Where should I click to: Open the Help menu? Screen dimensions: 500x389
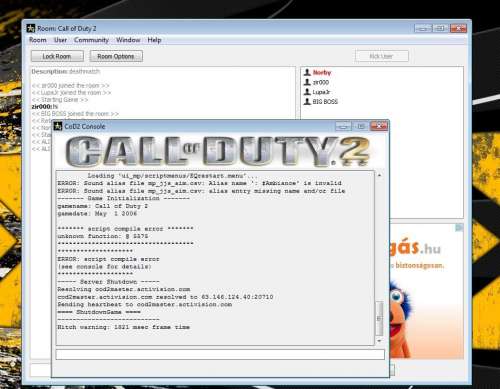click(154, 40)
